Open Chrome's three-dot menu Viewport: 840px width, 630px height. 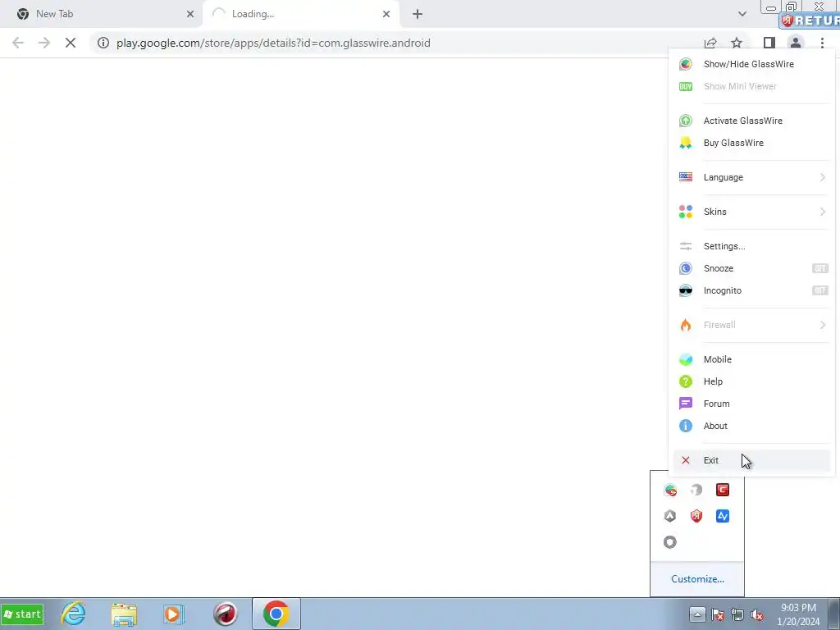click(822, 43)
